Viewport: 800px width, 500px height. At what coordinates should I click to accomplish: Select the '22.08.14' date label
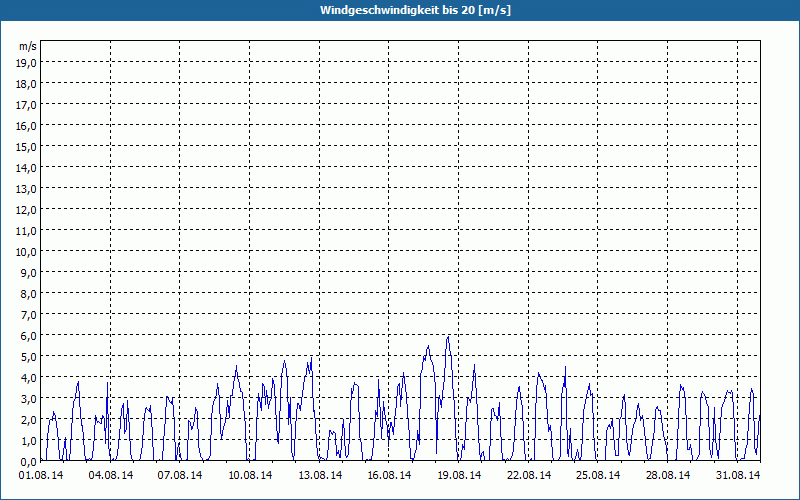click(529, 475)
